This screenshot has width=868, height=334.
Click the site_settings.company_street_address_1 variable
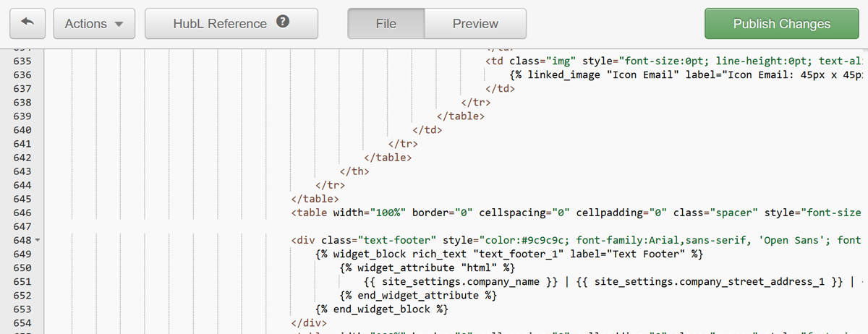point(709,282)
